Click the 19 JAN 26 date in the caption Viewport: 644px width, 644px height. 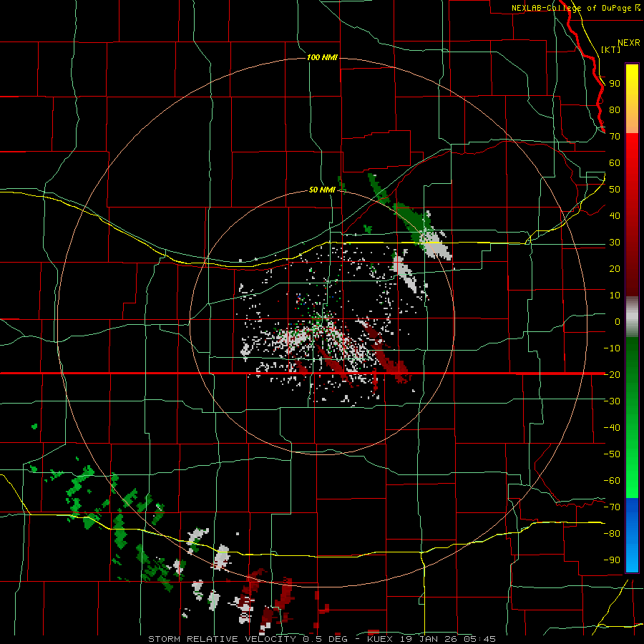pos(429,639)
